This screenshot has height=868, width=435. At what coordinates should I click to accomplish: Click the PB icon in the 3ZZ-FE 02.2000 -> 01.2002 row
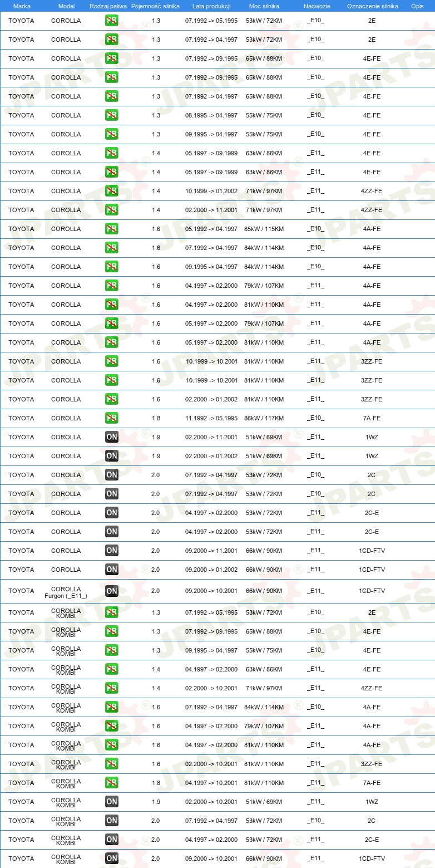pyautogui.click(x=111, y=399)
